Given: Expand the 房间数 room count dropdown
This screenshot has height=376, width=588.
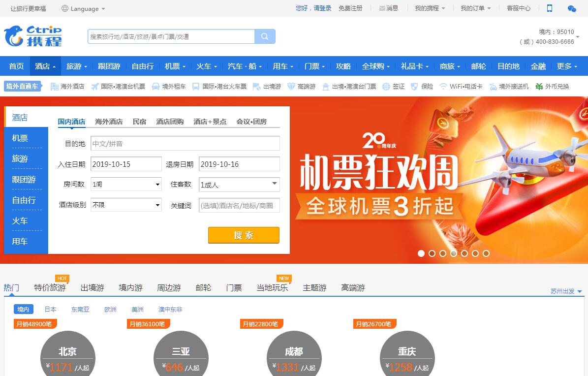Looking at the screenshot, I should point(126,185).
